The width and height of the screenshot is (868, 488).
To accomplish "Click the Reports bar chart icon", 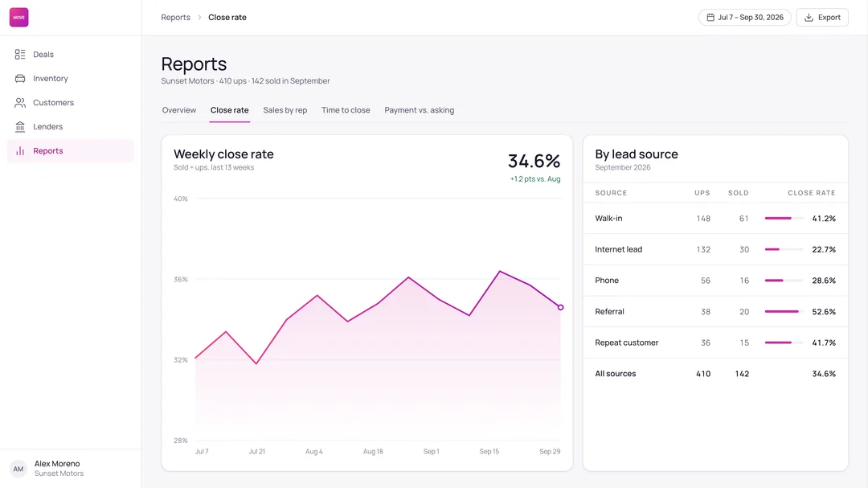I will point(20,150).
